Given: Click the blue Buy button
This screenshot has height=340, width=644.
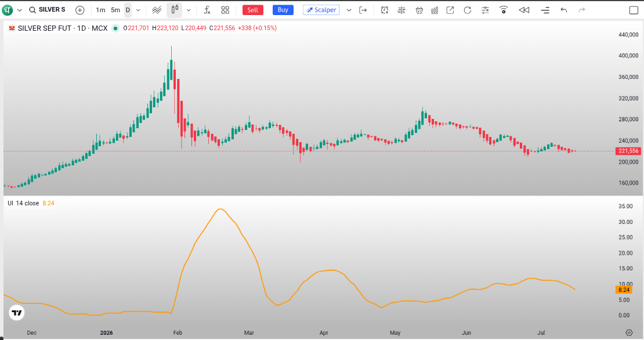Looking at the screenshot, I should tap(283, 10).
